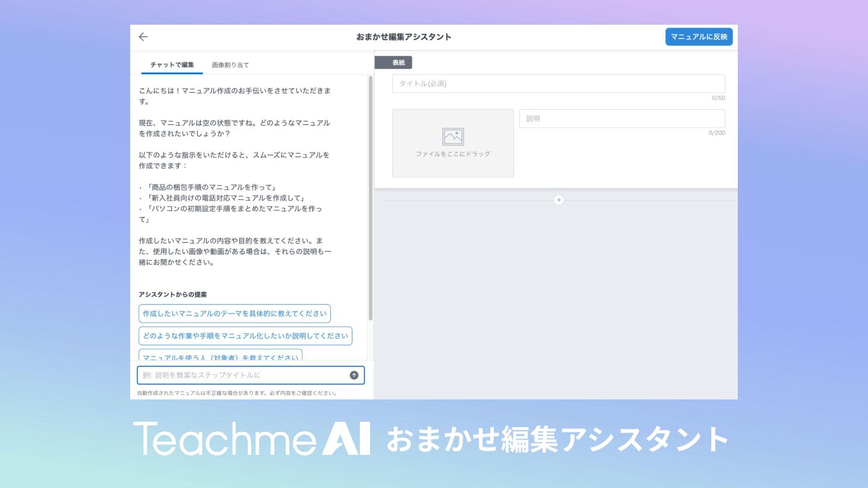The height and width of the screenshot is (488, 868).
Task: Click the マニュアルに反映 button
Action: (x=699, y=37)
